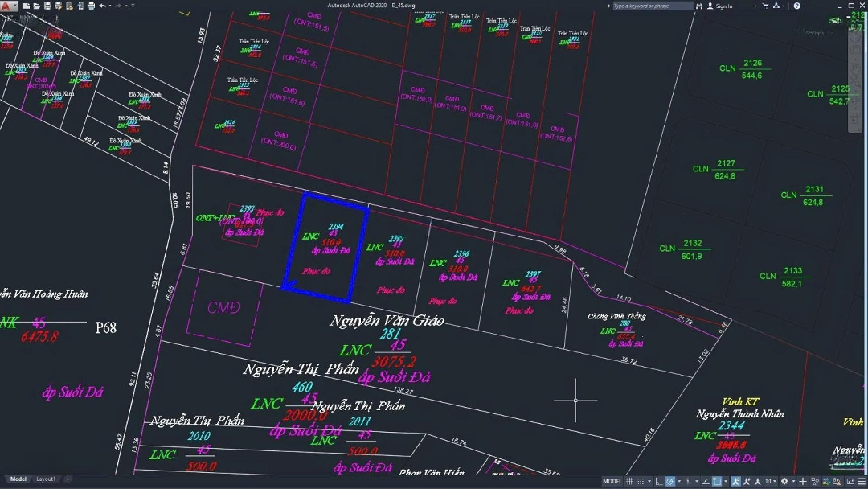This screenshot has height=489, width=868.
Task: Click the Plot printer icon
Action: click(x=90, y=6)
